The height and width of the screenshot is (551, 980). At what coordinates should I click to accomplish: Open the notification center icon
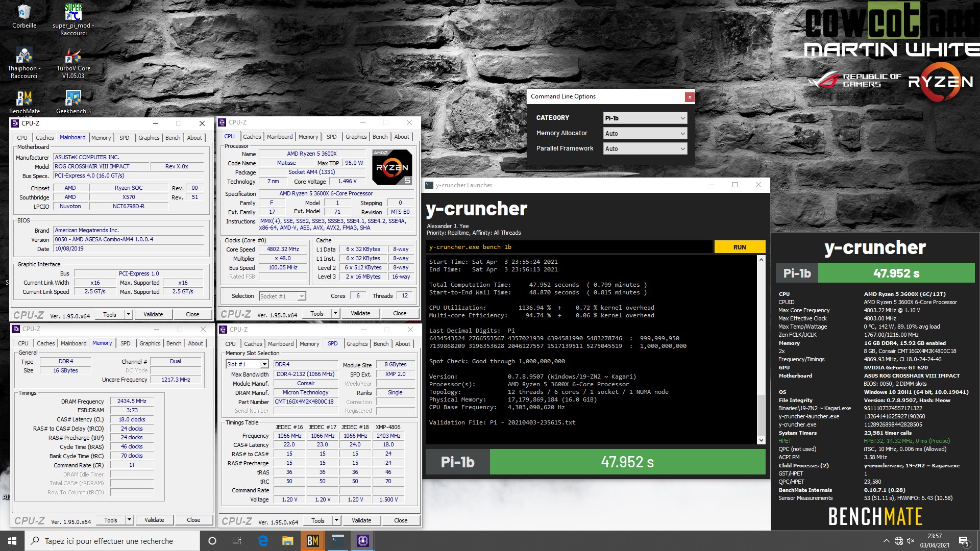tap(964, 541)
